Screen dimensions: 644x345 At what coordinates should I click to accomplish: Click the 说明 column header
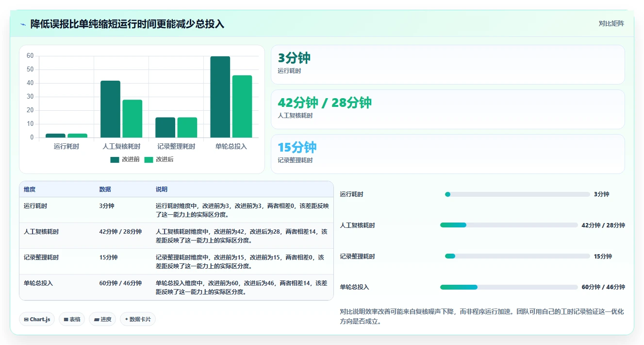162,190
